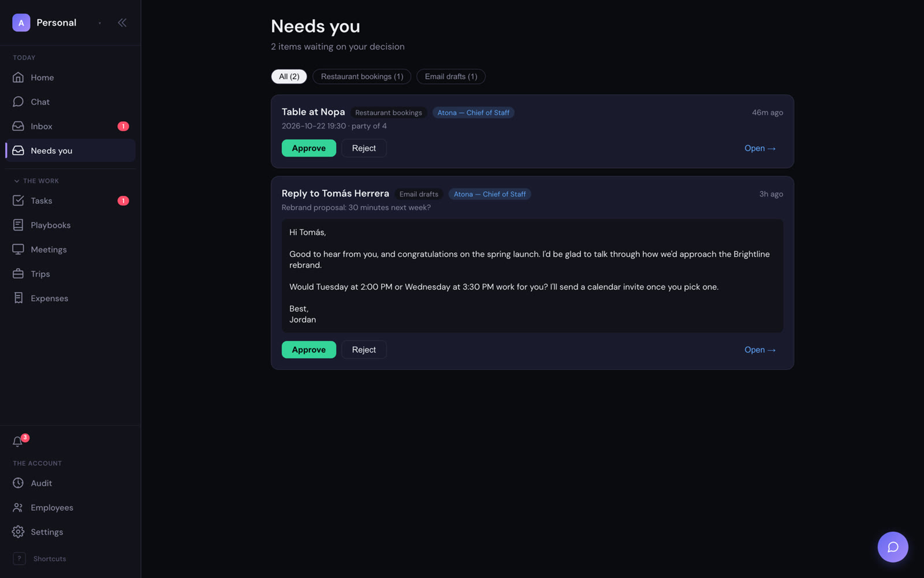Click the Trips briefcase icon
This screenshot has height=578, width=924.
point(18,273)
